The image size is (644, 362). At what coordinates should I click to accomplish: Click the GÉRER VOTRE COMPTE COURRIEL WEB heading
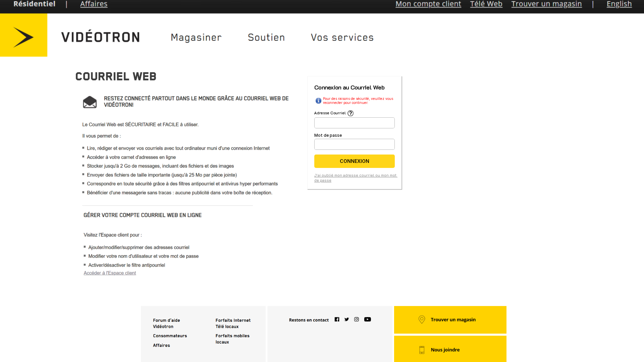pyautogui.click(x=143, y=215)
